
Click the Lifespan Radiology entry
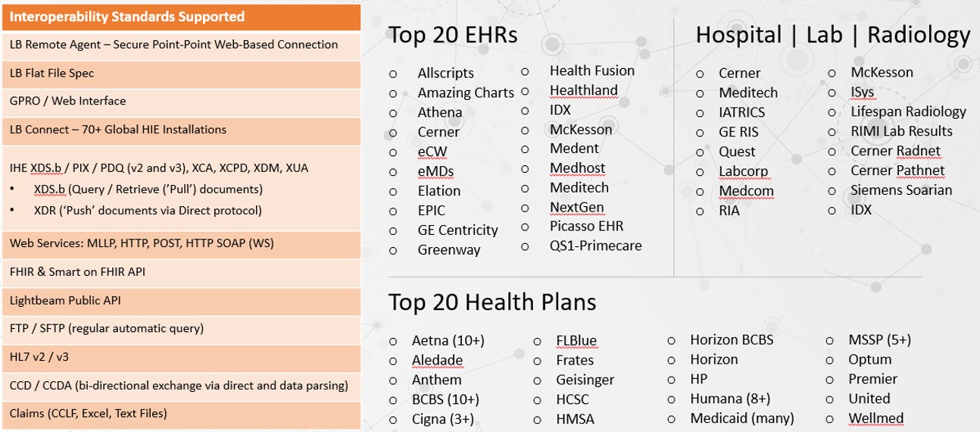click(x=908, y=111)
